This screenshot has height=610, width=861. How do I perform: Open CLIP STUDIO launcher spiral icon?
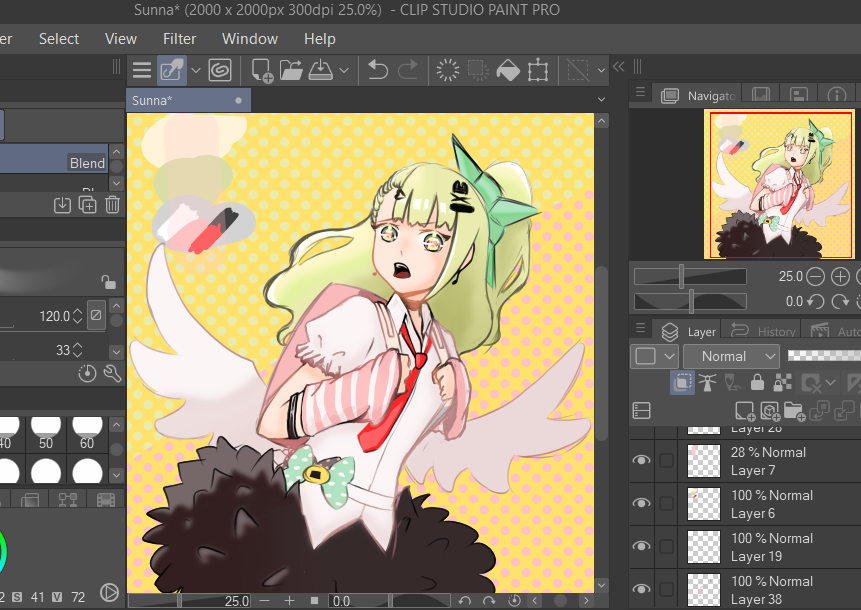tap(219, 70)
